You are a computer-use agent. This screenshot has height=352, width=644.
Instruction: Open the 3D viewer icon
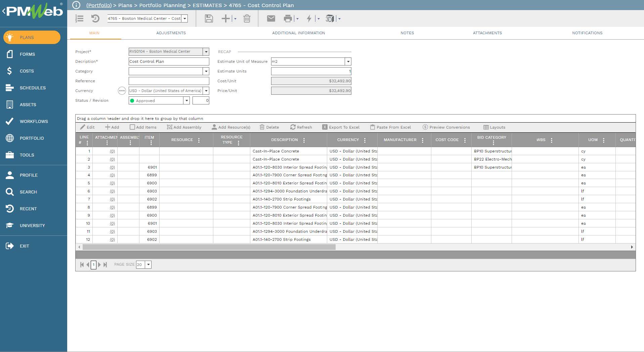pos(330,18)
